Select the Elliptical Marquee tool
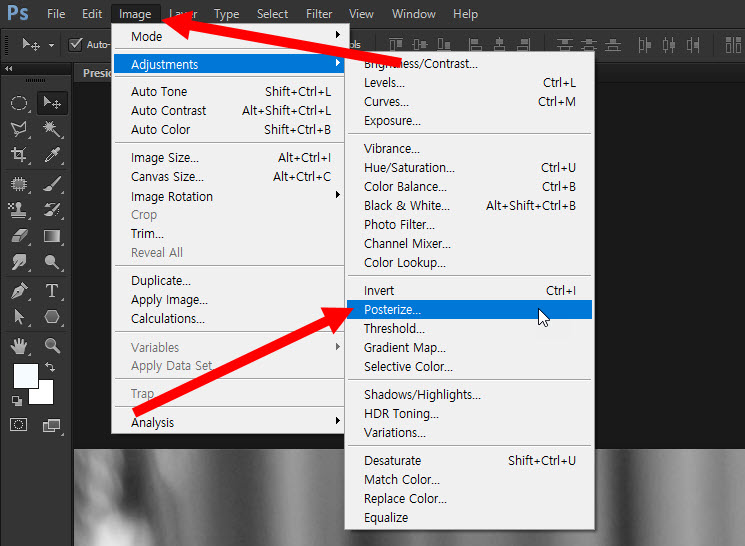 [x=19, y=103]
